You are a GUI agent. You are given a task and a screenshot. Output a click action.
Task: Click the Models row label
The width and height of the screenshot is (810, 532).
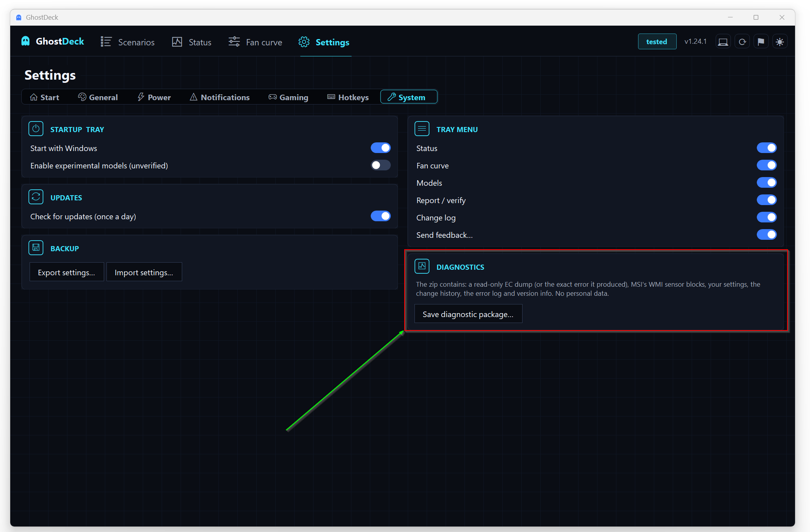pyautogui.click(x=429, y=183)
